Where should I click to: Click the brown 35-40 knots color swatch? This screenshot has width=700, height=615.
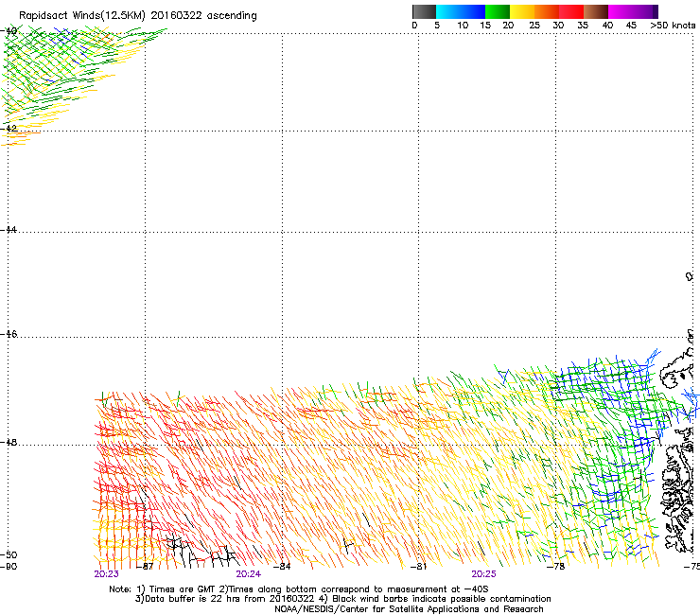coord(596,11)
